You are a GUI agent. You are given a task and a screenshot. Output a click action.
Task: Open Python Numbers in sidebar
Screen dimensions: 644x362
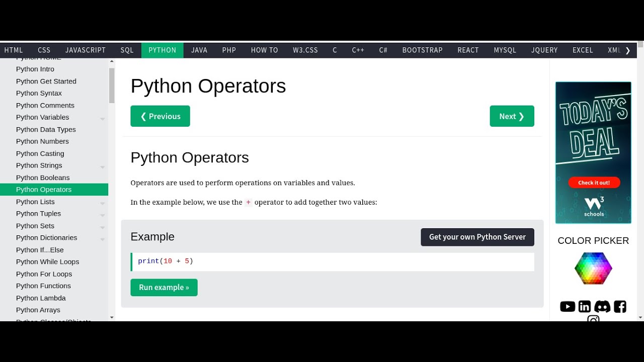coord(54,141)
